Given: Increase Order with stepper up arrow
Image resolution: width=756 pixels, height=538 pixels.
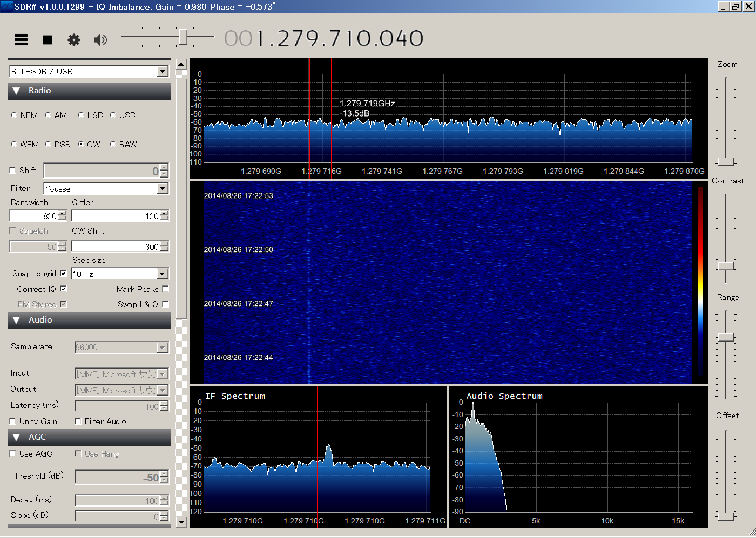Looking at the screenshot, I should point(164,213).
